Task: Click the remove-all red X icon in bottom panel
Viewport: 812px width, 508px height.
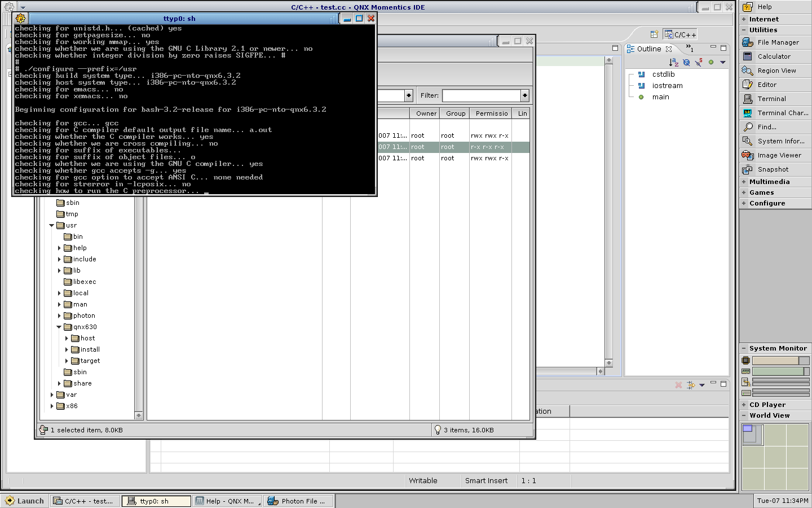Action: (x=679, y=385)
